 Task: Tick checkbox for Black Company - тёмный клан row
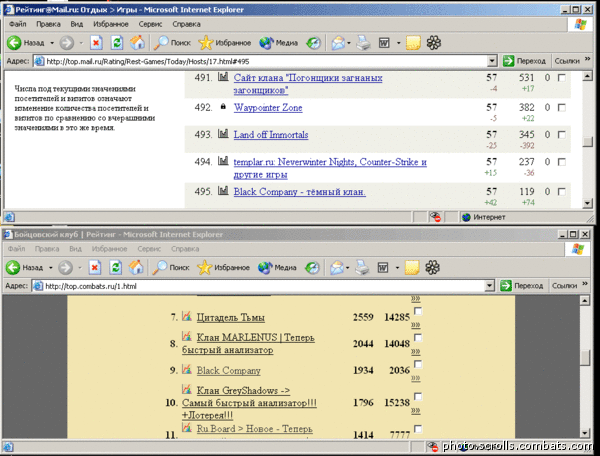point(561,191)
